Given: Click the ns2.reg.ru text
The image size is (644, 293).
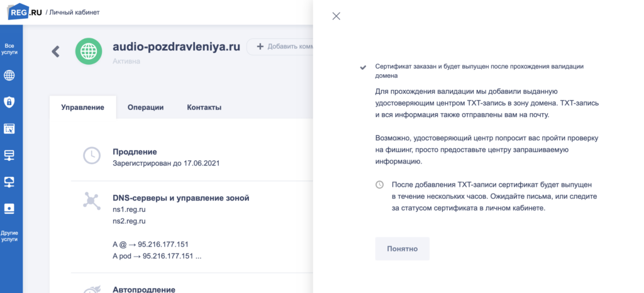Looking at the screenshot, I should (x=129, y=221).
